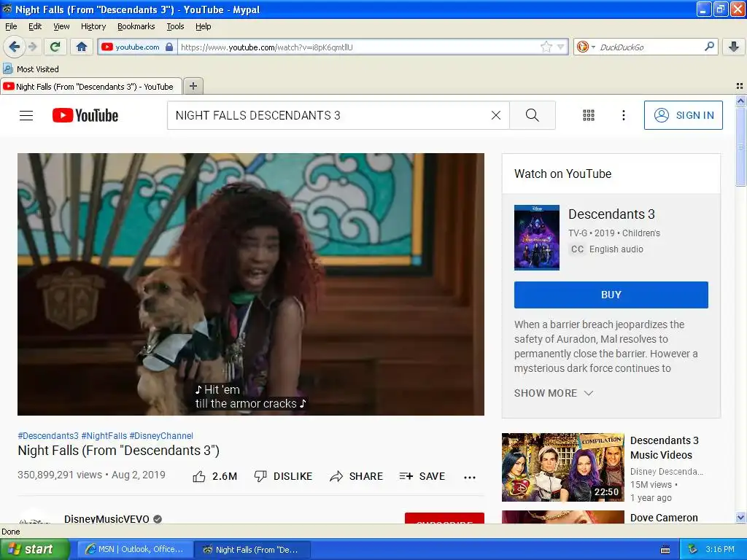Go back with the browser back arrow
The height and width of the screenshot is (560, 747).
(x=15, y=47)
